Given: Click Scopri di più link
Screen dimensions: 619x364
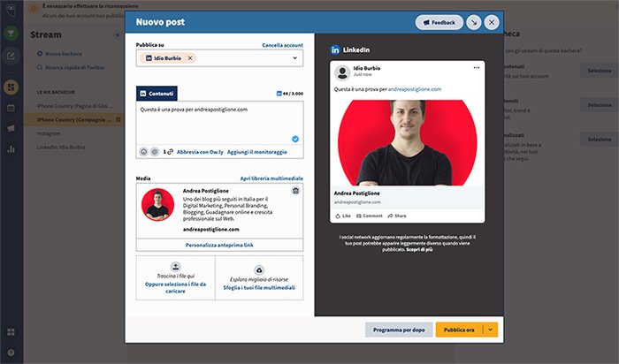Looking at the screenshot, I should coord(419,250).
